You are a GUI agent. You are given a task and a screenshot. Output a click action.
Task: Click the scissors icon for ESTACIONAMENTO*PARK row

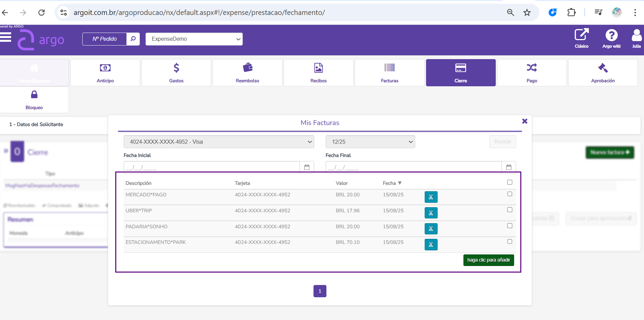[x=431, y=245]
